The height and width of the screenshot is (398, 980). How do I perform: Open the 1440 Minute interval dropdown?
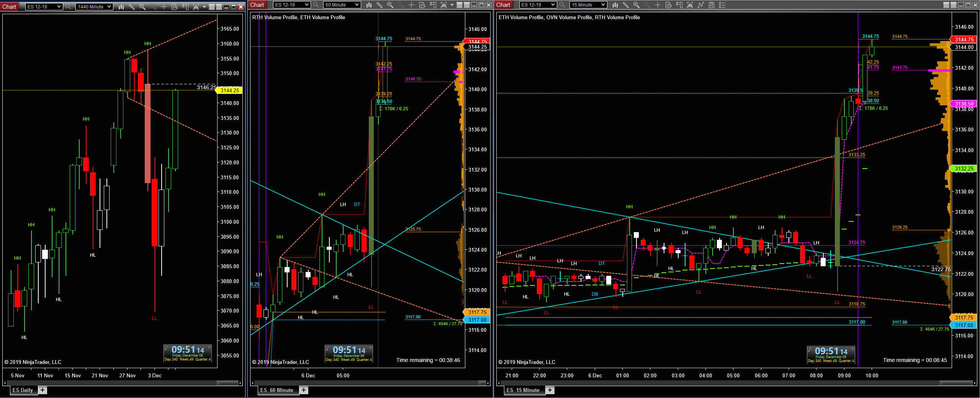(94, 7)
